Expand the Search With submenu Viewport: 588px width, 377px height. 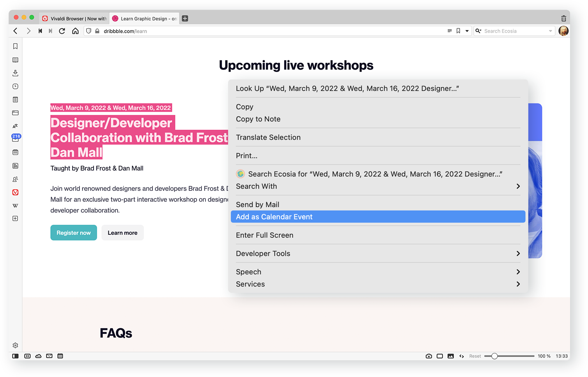point(378,187)
